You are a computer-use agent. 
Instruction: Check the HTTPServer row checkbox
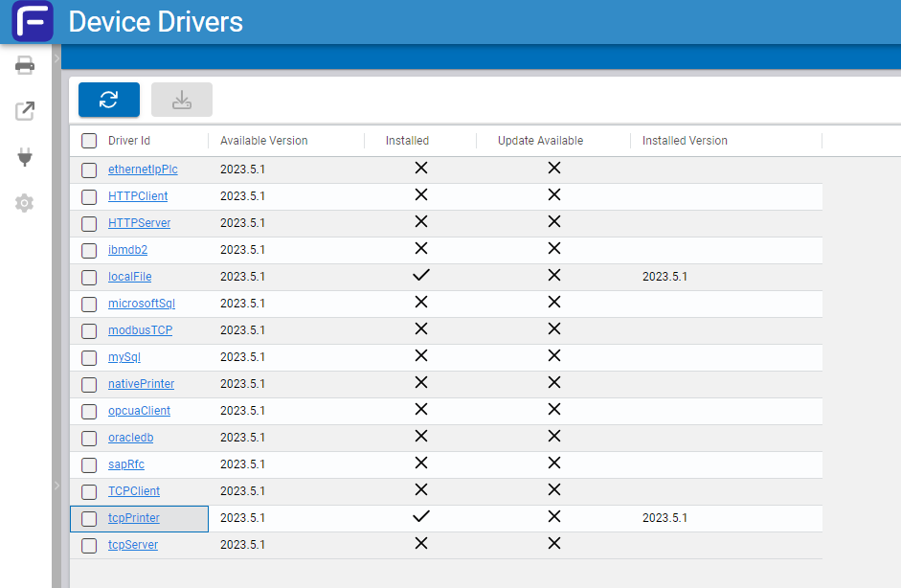[89, 223]
